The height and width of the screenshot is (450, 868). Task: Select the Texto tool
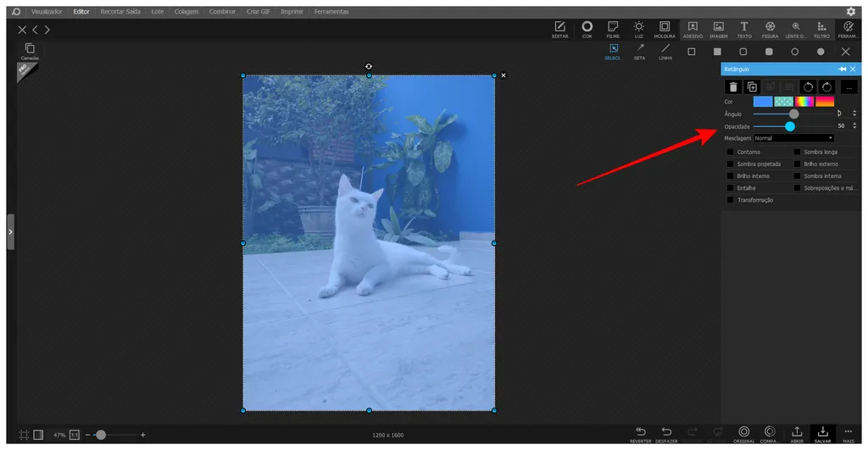tap(744, 30)
